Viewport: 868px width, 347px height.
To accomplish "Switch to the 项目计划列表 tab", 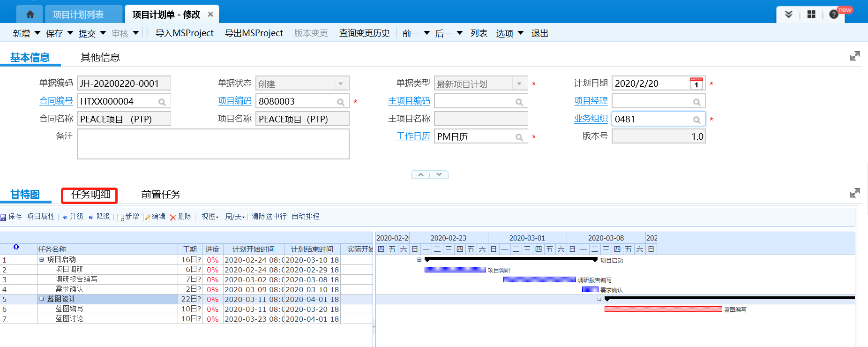I will click(78, 15).
